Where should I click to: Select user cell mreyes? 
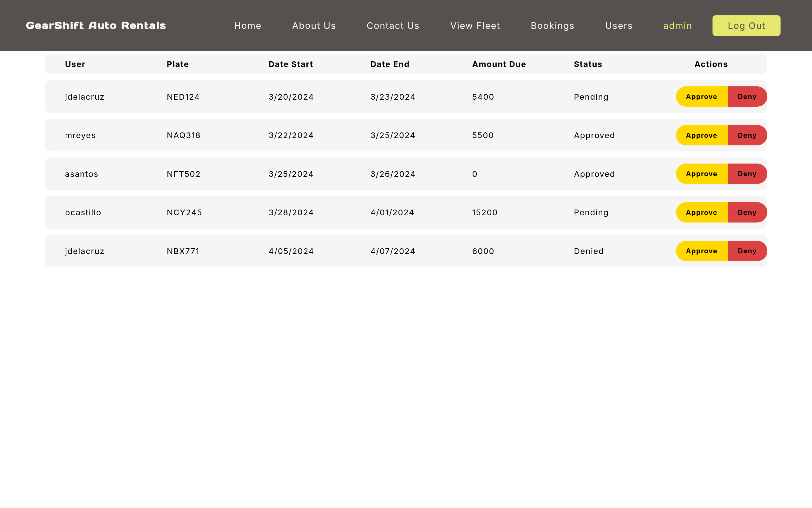pyautogui.click(x=81, y=135)
